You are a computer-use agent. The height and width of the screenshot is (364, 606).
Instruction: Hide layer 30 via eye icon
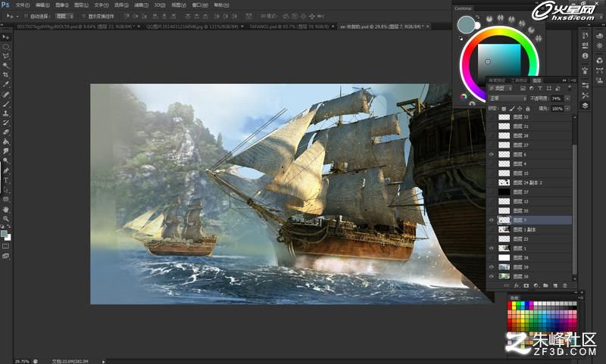click(491, 276)
